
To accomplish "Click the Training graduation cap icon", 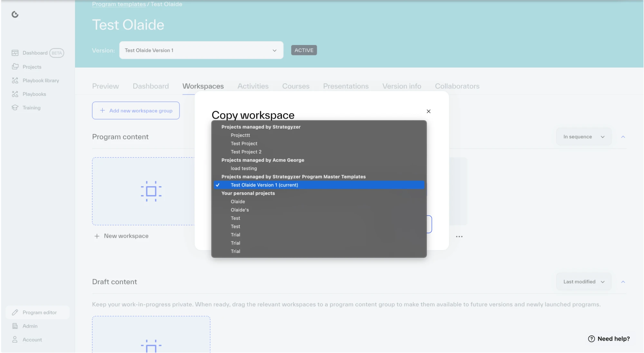I will point(15,107).
